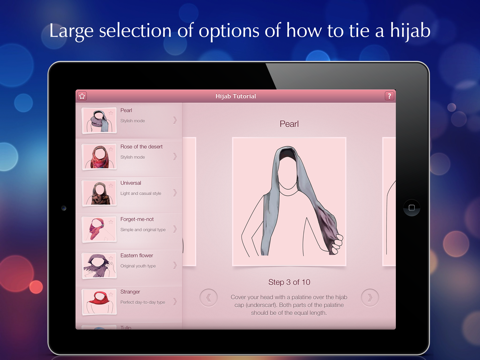Favorite the Forget-me-not star
Screen dimensions: 480x360
coord(111,221)
